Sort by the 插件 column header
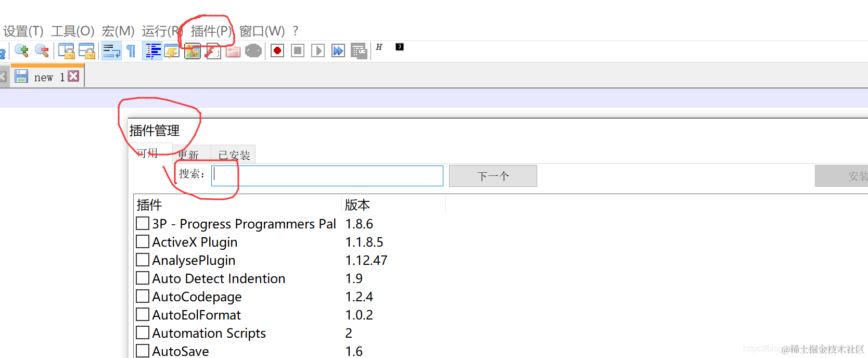 click(238, 204)
